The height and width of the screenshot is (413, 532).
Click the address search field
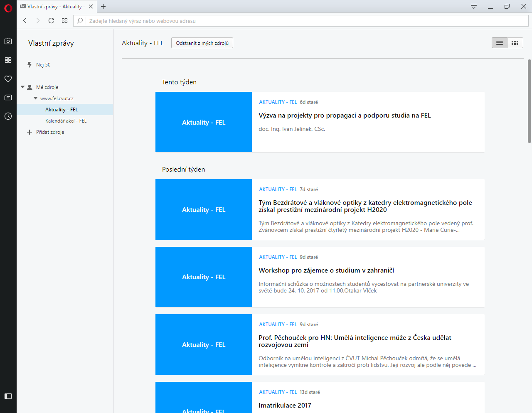tap(291, 21)
